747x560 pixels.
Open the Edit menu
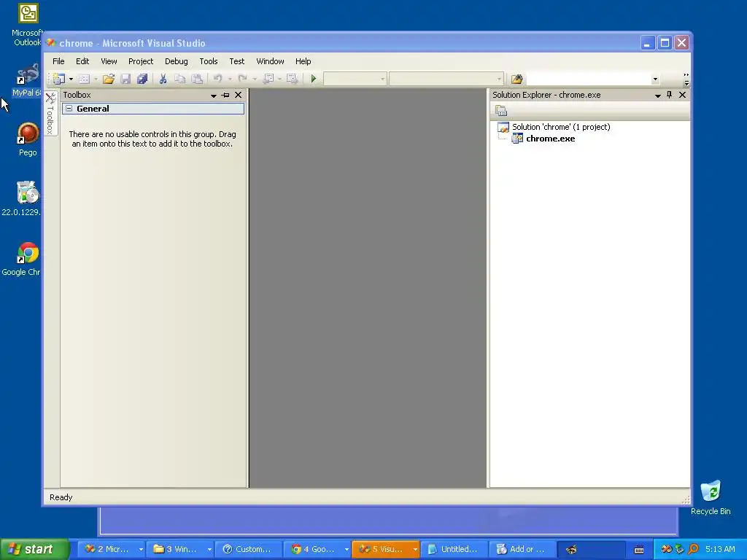point(82,61)
